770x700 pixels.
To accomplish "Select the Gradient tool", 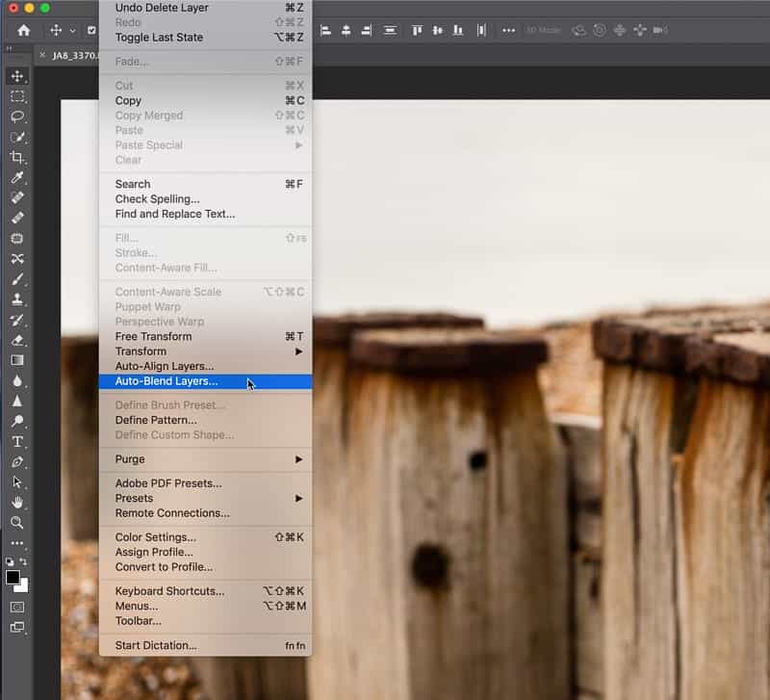I will coord(17,360).
